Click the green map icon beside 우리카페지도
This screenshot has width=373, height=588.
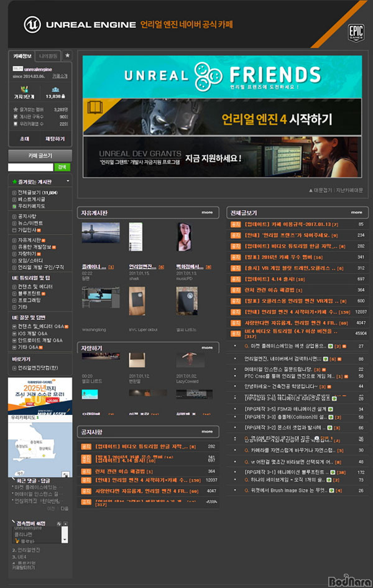(x=14, y=206)
